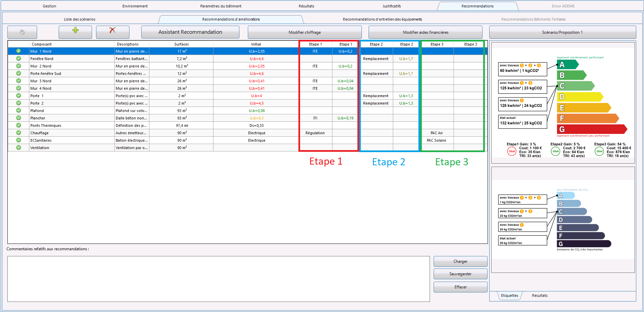This screenshot has width=644, height=312.
Task: Click ITI cell in Plancher row
Action: (x=315, y=118)
